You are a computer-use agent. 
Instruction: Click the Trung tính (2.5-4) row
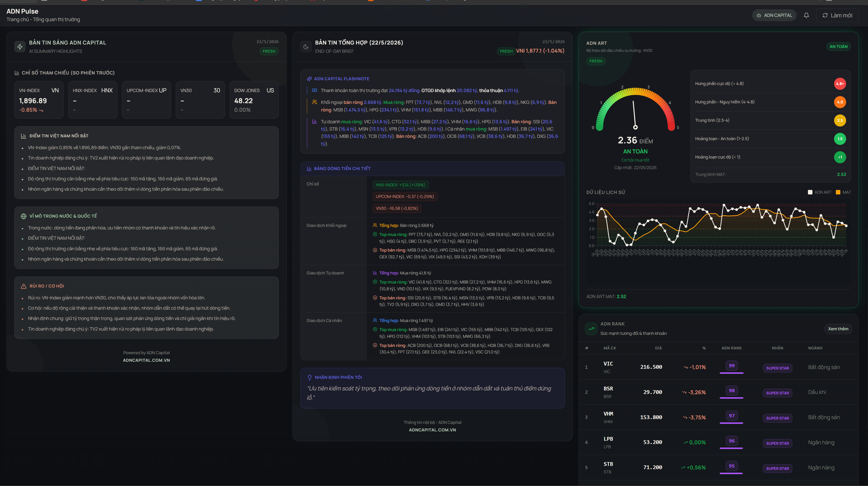tap(770, 120)
